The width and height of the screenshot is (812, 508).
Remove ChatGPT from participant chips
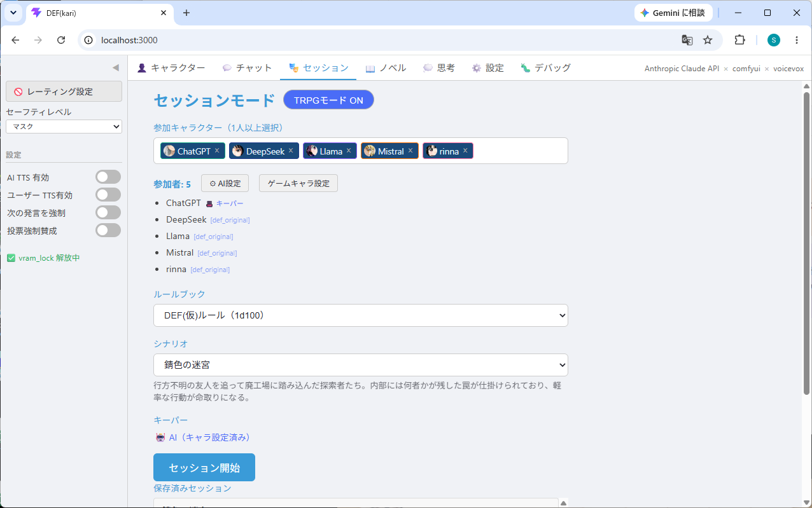[x=217, y=151]
